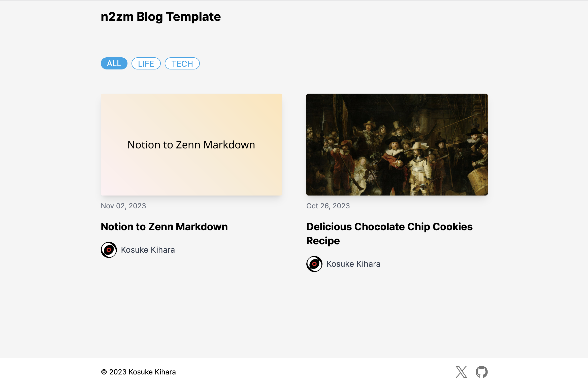This screenshot has width=588, height=384.
Task: Click the © 2023 Kosuke Kihara footer text
Action: pos(138,372)
